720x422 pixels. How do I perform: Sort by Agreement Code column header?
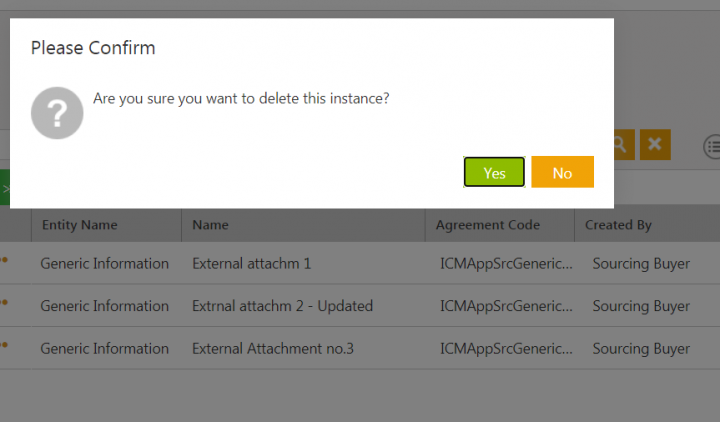487,225
